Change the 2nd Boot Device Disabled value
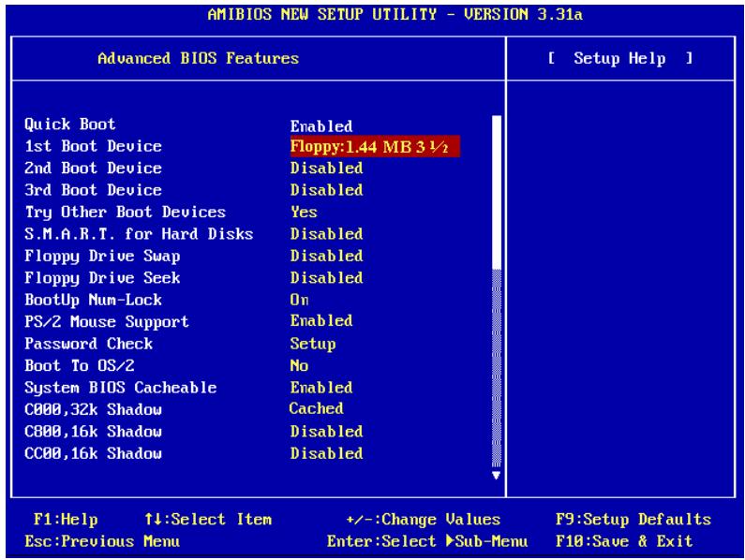 point(326,168)
